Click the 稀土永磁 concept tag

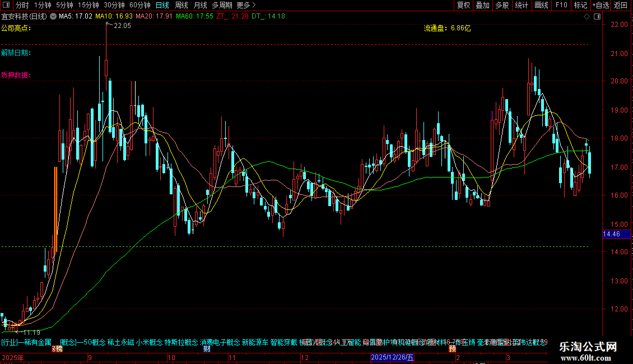(120, 342)
